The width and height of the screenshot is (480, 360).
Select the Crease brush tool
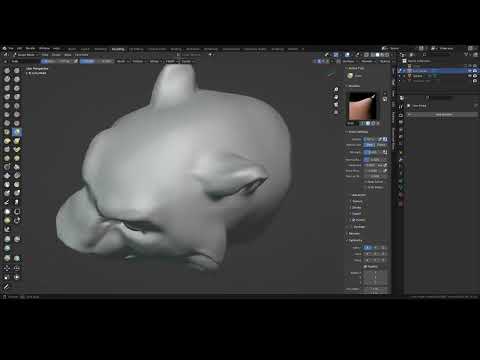pyautogui.click(x=7, y=106)
